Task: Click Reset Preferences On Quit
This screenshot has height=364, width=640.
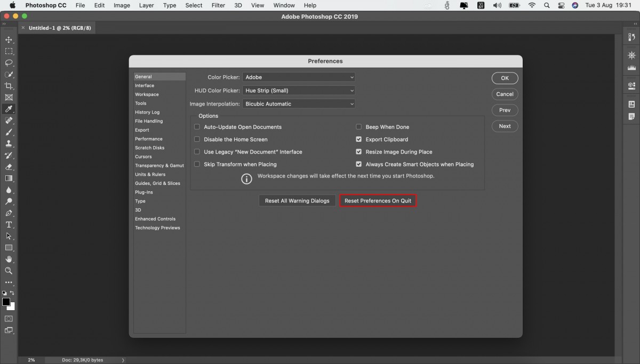Action: [x=378, y=201]
